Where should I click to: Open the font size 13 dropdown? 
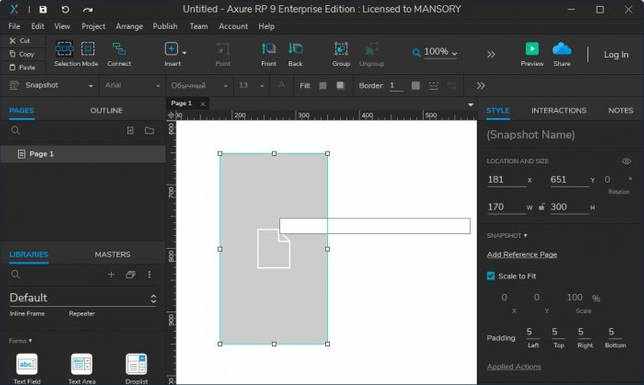point(251,85)
